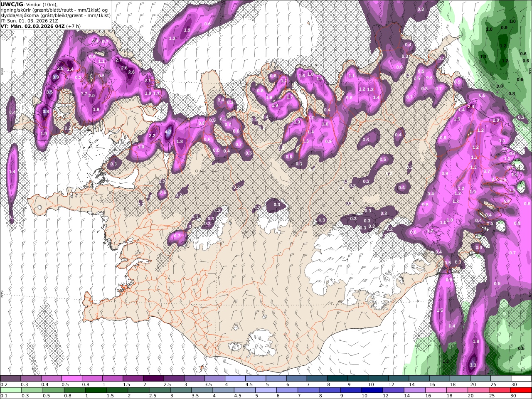Pick the lilac 14 swatch, lower legend
The height and width of the screenshot is (399, 532).
click(414, 390)
